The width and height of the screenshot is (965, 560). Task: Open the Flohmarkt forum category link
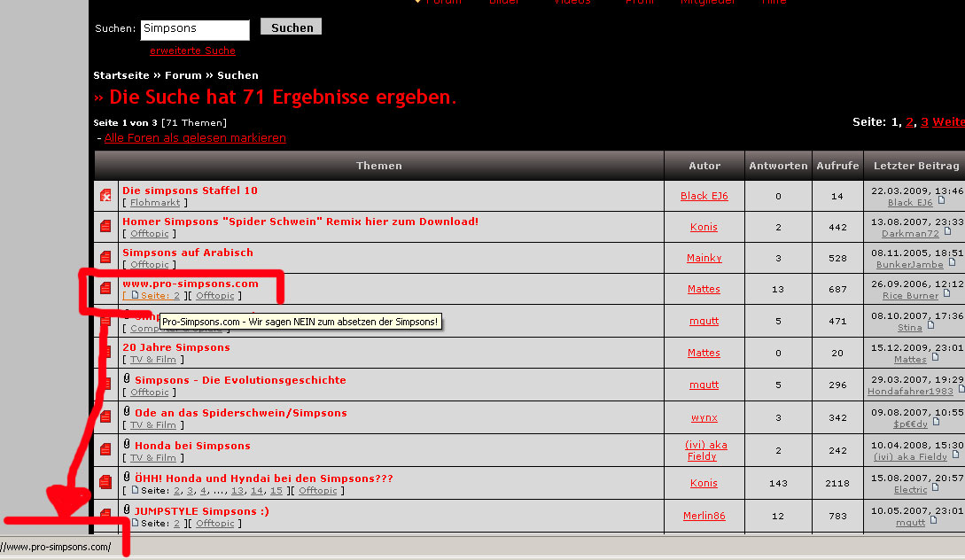(x=155, y=202)
